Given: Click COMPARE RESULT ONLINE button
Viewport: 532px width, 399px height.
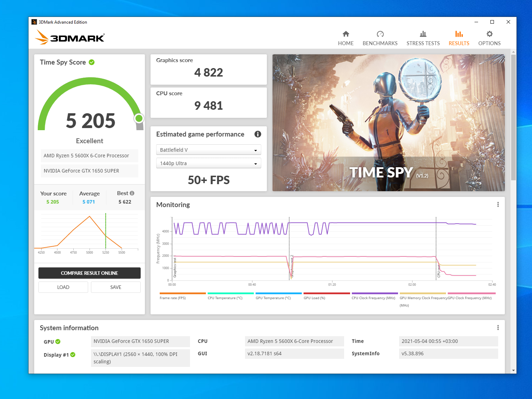Looking at the screenshot, I should click(x=90, y=273).
